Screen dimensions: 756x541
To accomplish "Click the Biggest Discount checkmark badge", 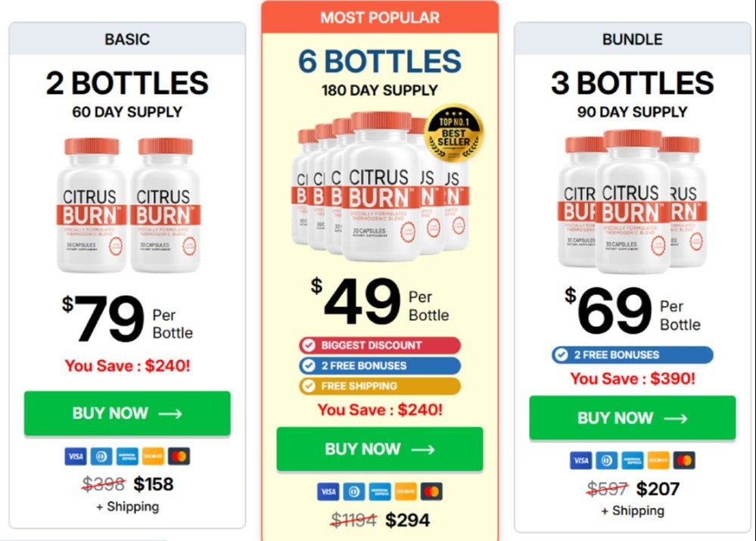I will click(x=380, y=345).
